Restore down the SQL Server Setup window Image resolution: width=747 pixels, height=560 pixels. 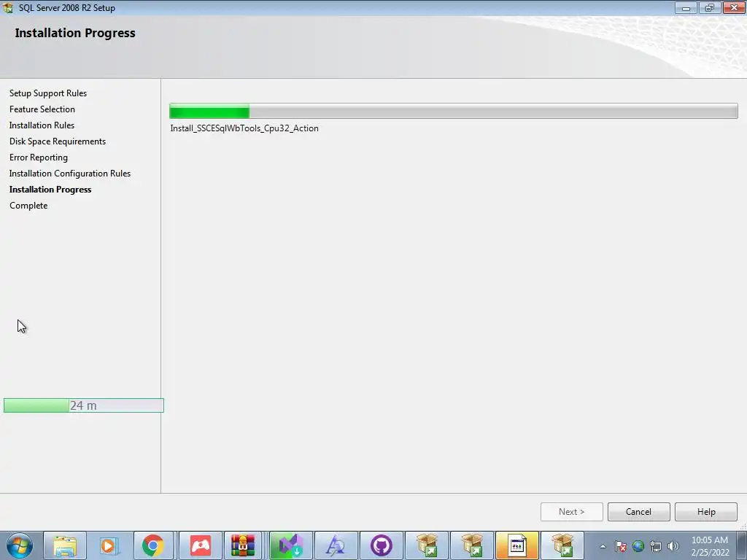pyautogui.click(x=709, y=7)
